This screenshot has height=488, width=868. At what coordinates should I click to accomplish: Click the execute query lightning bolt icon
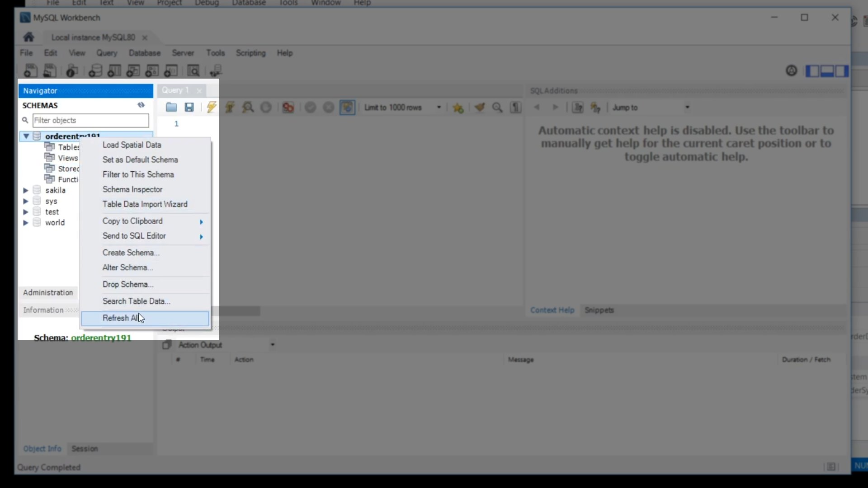coord(211,108)
